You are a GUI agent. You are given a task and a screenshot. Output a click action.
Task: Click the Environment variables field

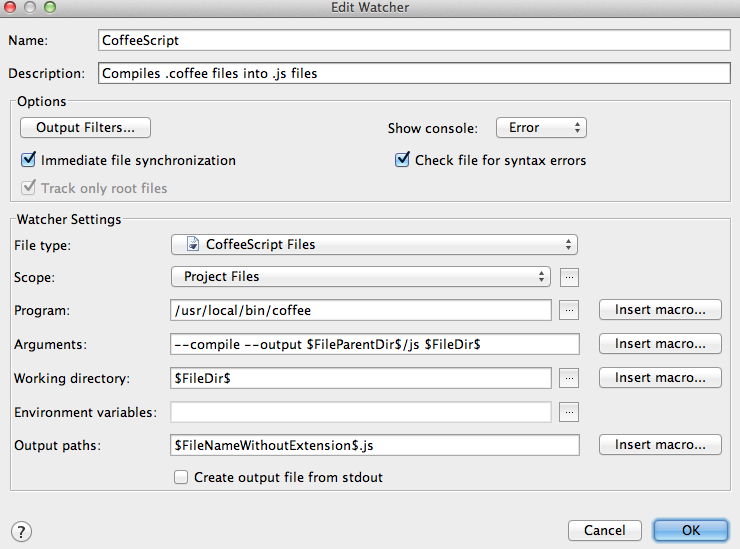(x=361, y=412)
